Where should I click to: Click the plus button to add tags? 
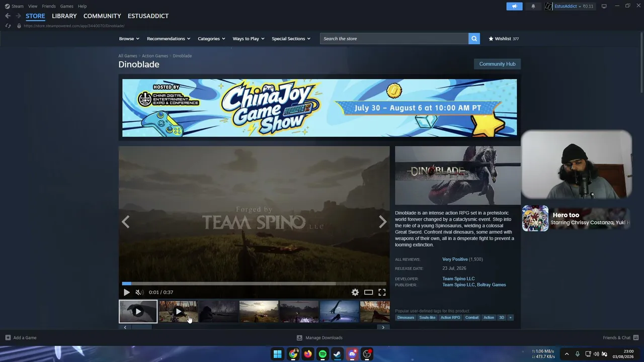pos(510,318)
